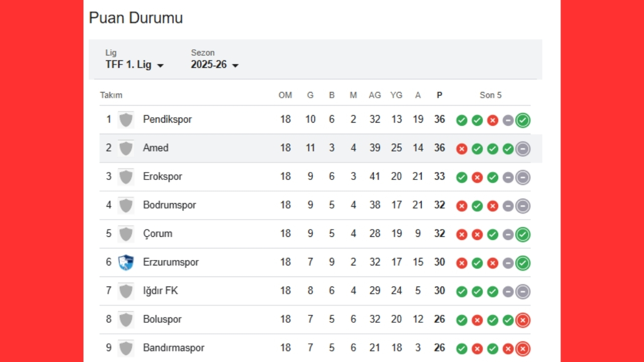This screenshot has height=362, width=644.
Task: Click the P points column header
Action: (x=439, y=96)
